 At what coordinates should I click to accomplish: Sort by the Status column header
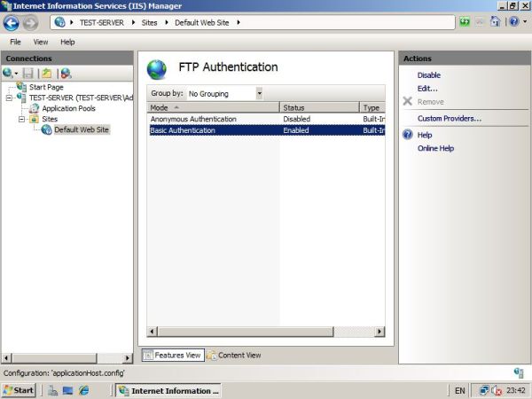[x=319, y=108]
